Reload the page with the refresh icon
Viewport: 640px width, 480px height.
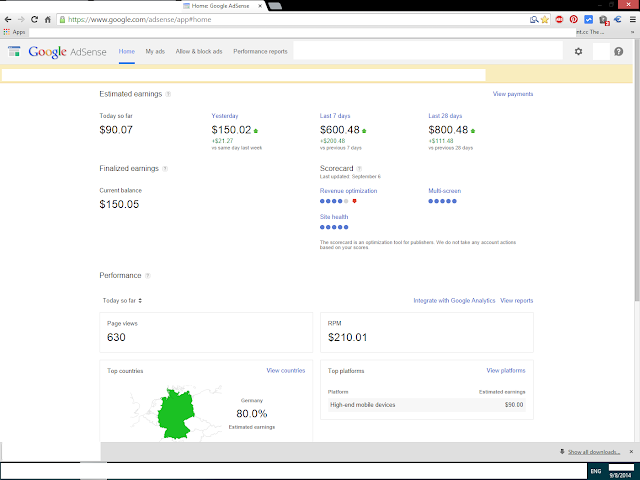point(34,19)
